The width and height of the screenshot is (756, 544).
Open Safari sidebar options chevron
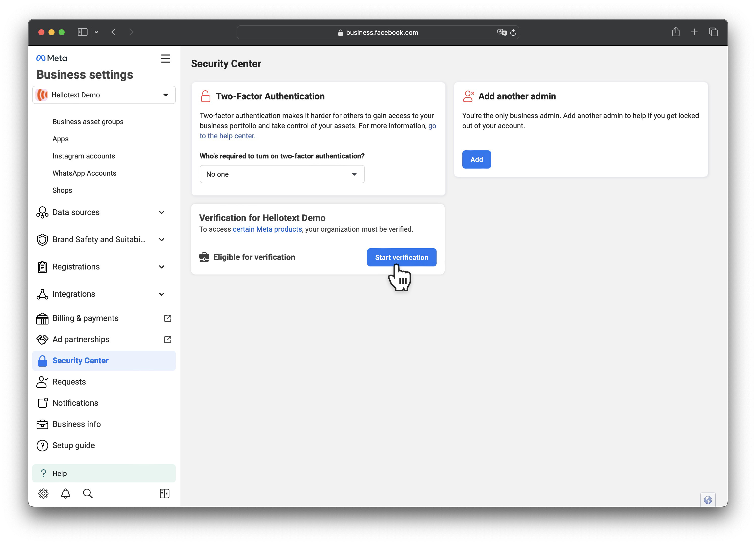point(96,32)
